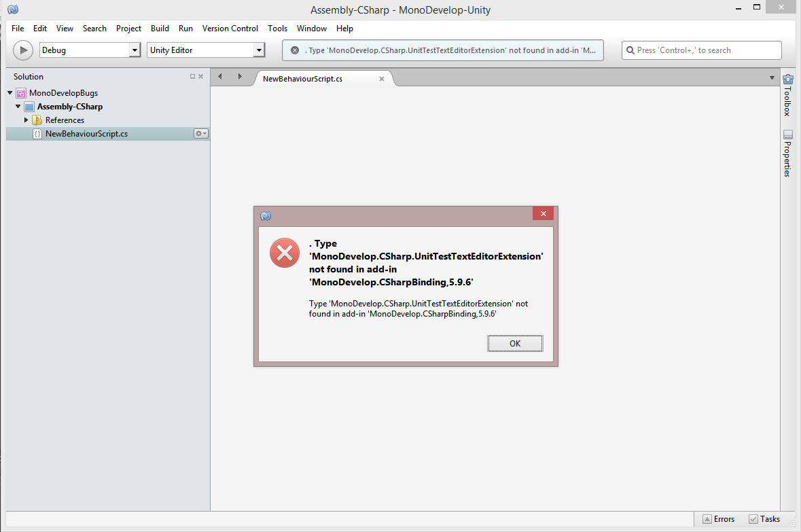Click the bold error heading in dialog
The width and height of the screenshot is (801, 532).
426,263
